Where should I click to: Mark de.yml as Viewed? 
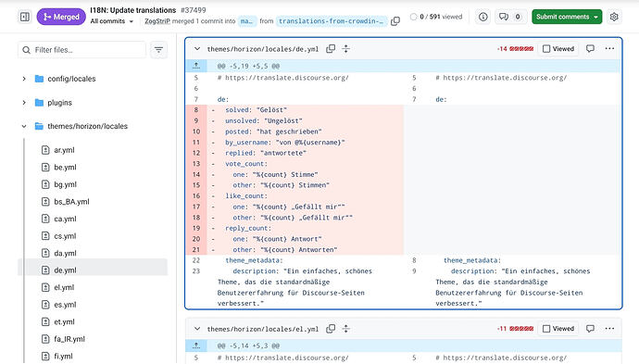pos(558,49)
